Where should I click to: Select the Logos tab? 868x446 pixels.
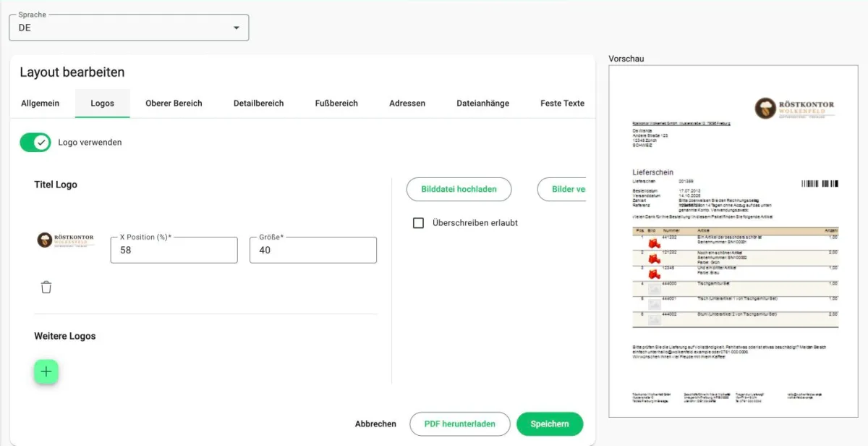pos(103,104)
